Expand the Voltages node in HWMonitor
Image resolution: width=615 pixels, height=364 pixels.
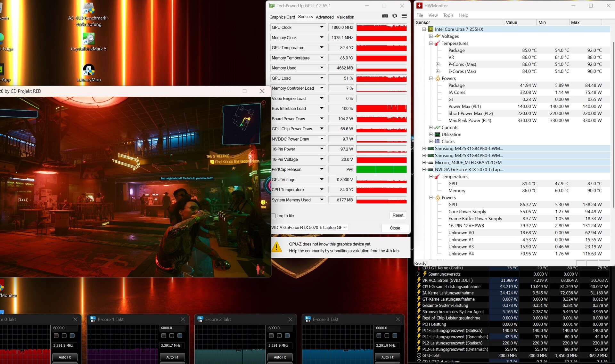point(431,36)
